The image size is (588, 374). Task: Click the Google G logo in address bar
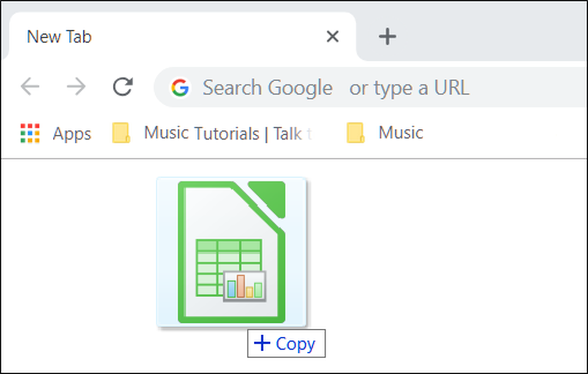pos(180,88)
